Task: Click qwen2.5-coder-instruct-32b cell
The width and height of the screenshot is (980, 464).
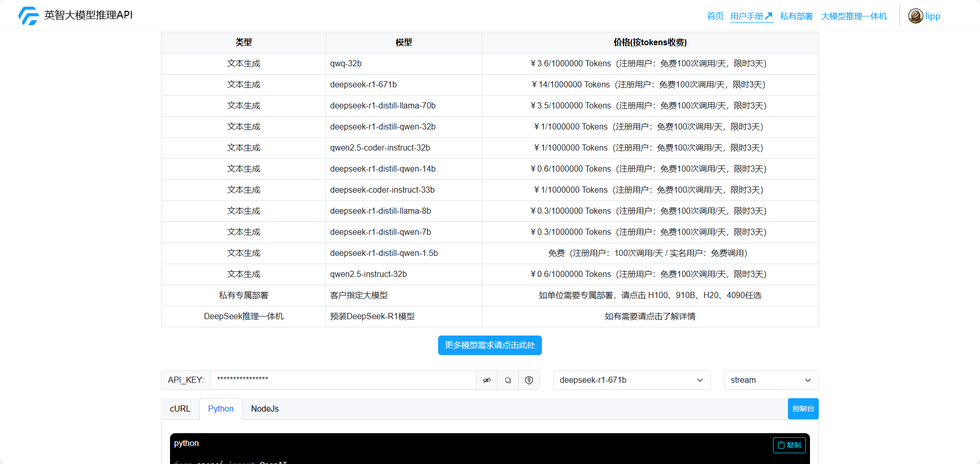Action: tap(404, 148)
